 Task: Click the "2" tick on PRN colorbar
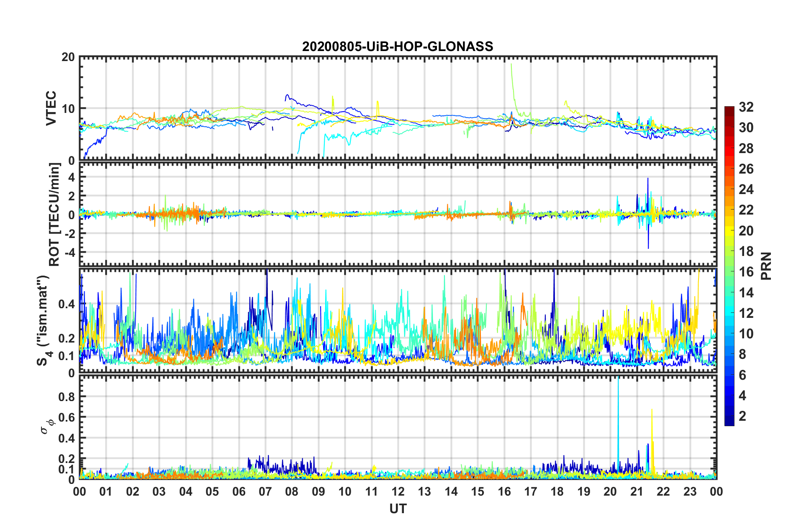point(742,416)
